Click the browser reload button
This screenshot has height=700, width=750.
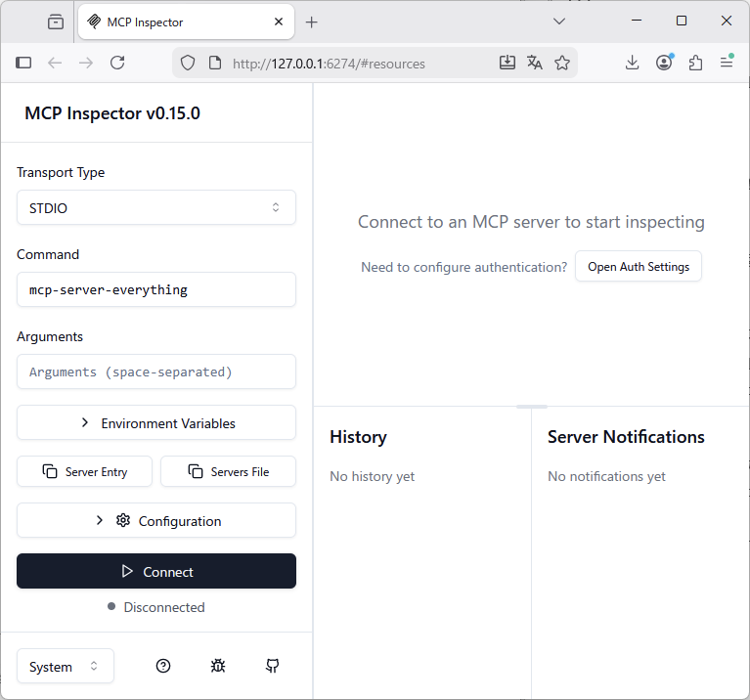(117, 63)
